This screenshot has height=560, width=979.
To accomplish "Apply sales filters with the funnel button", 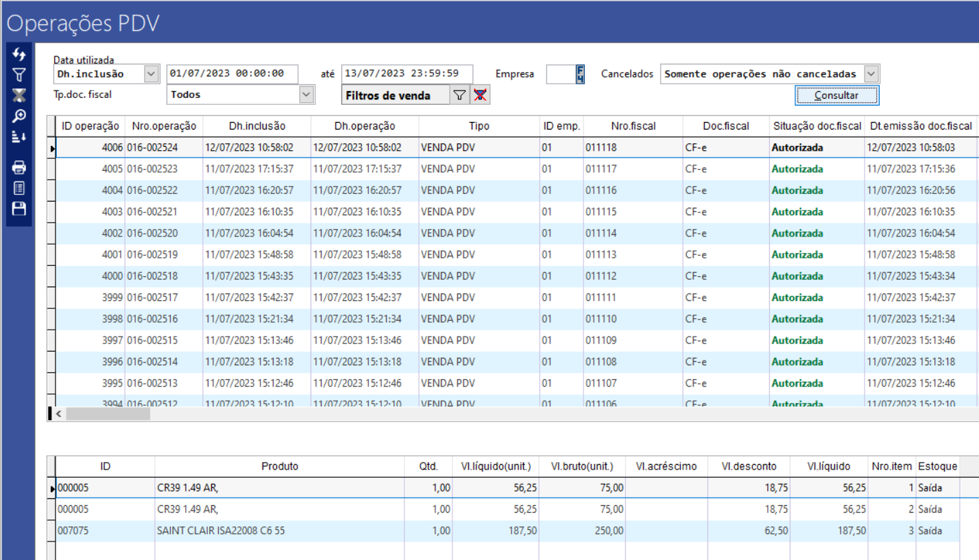I will pos(459,96).
